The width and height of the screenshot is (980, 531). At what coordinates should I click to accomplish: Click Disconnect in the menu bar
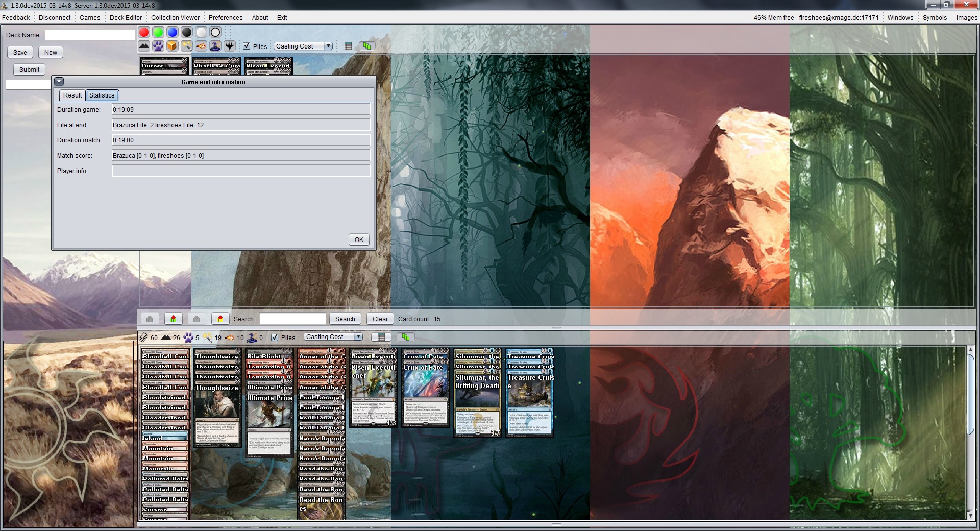click(55, 17)
